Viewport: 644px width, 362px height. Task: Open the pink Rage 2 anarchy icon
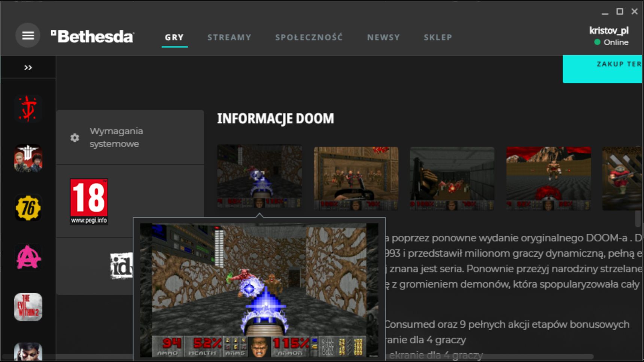pos(28,257)
